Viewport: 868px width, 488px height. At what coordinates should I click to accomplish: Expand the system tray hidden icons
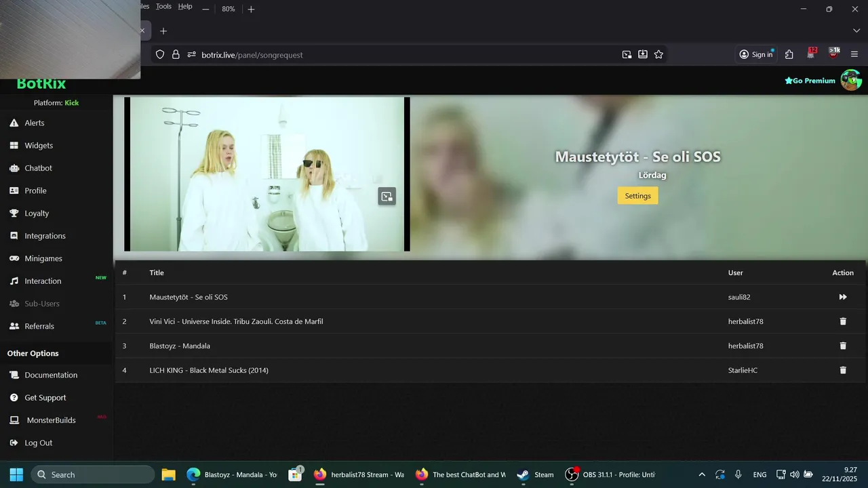pyautogui.click(x=702, y=474)
